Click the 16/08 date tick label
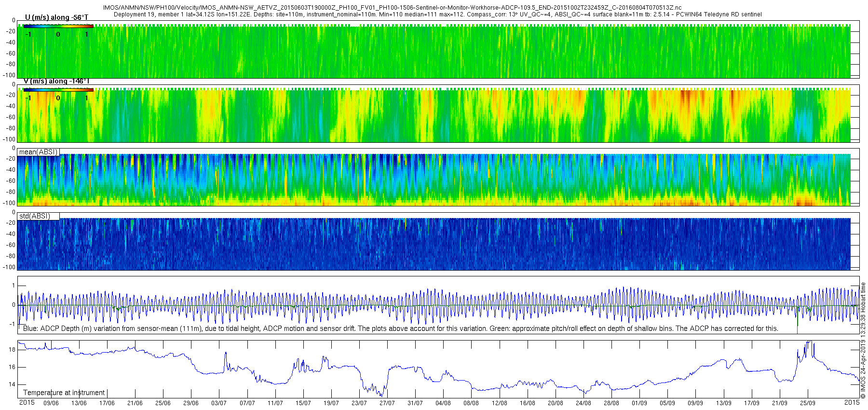The height and width of the screenshot is (410, 868). point(528,403)
